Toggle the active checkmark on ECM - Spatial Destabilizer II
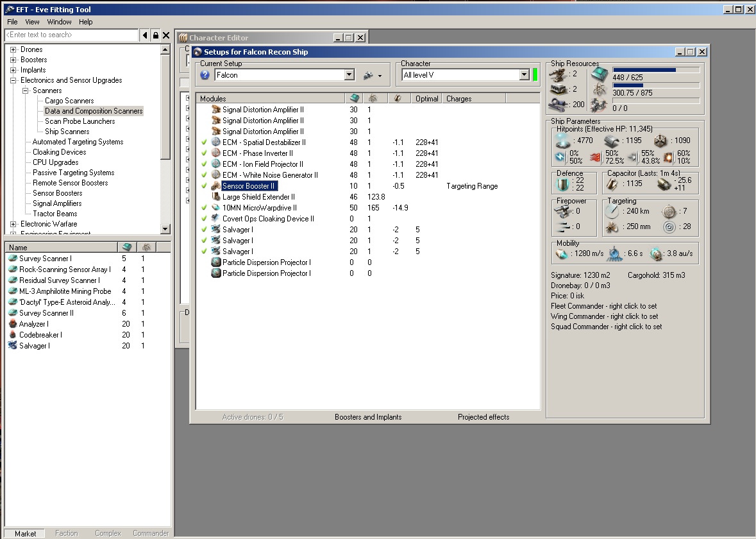This screenshot has width=756, height=539. click(x=204, y=142)
